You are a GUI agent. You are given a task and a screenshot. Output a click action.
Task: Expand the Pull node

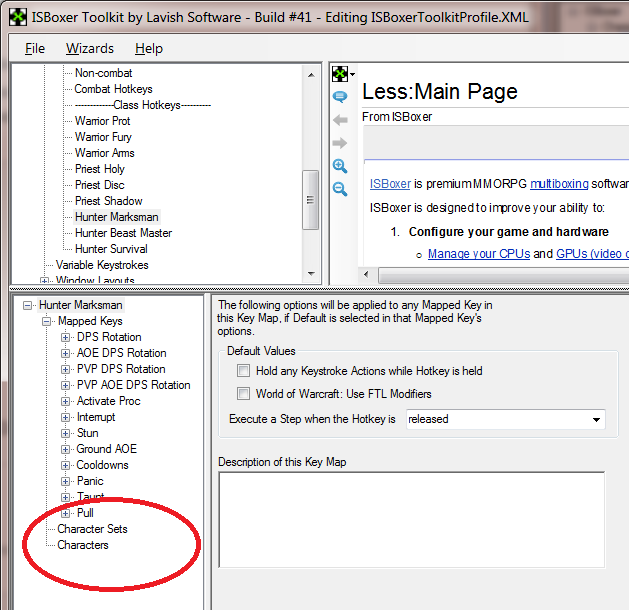coord(65,513)
